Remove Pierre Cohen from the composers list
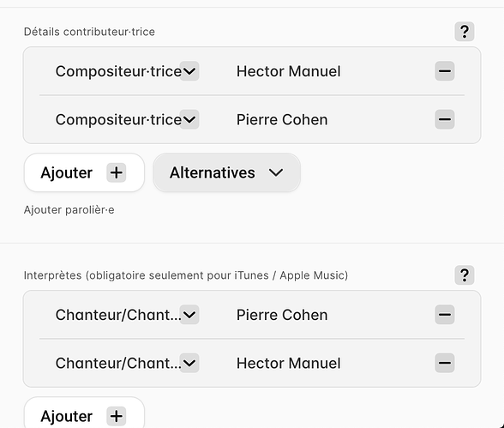This screenshot has height=428, width=504. [445, 119]
